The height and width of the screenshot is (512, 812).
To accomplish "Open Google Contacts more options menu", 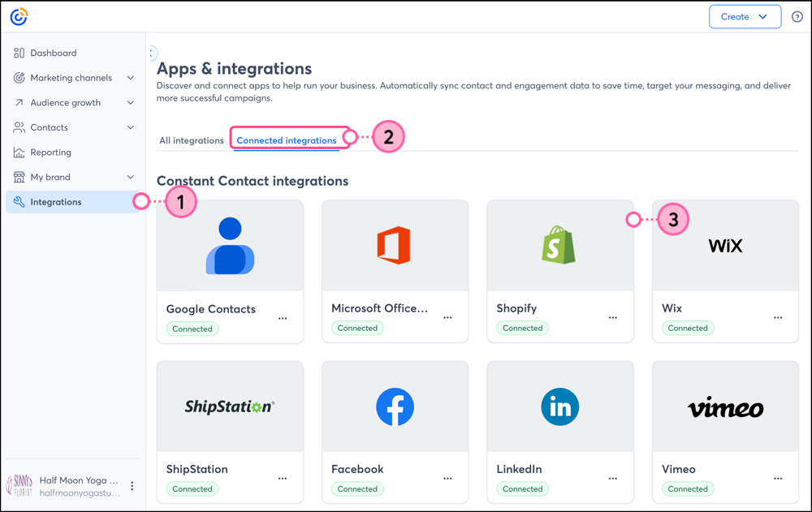I will pyautogui.click(x=283, y=318).
